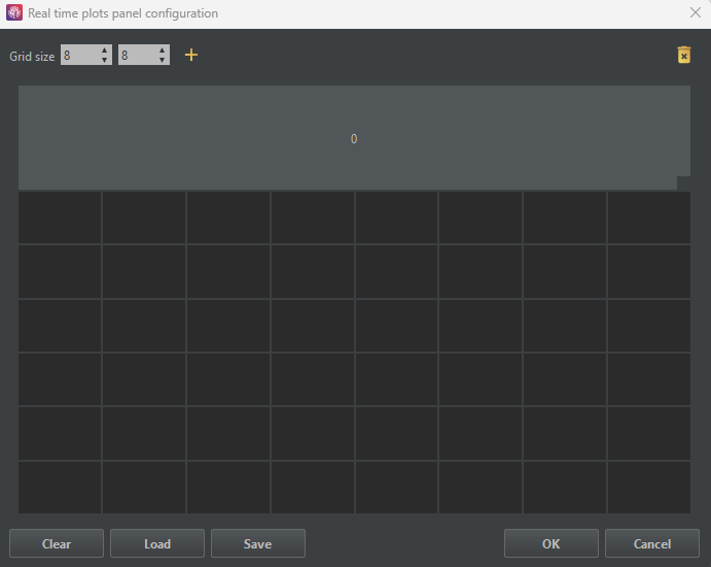Increase the second Grid size value
This screenshot has height=567, width=711.
pos(162,50)
